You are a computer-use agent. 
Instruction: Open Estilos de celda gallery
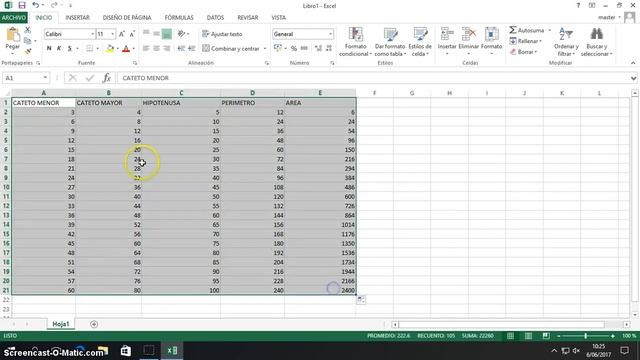tap(420, 42)
